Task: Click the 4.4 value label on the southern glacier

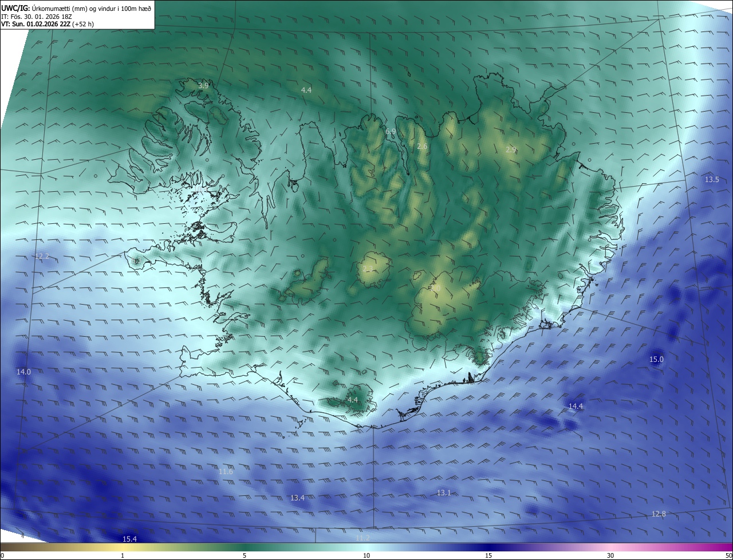Action: 352,400
